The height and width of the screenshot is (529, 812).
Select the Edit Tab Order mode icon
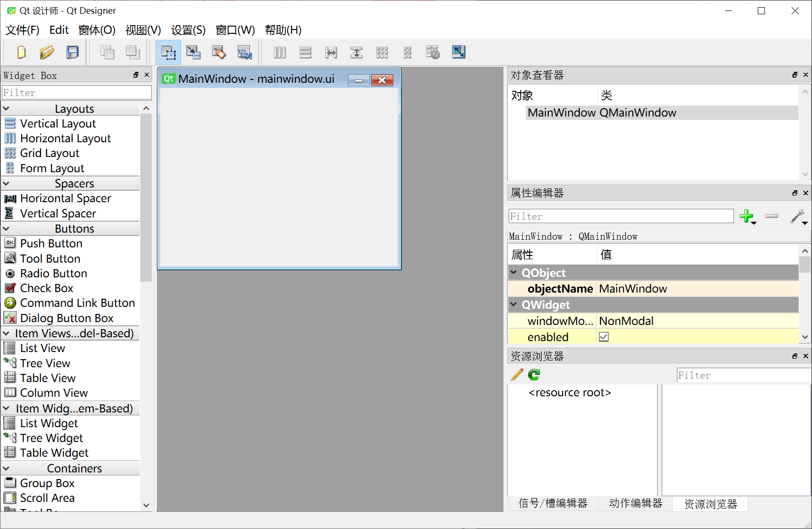pyautogui.click(x=244, y=52)
